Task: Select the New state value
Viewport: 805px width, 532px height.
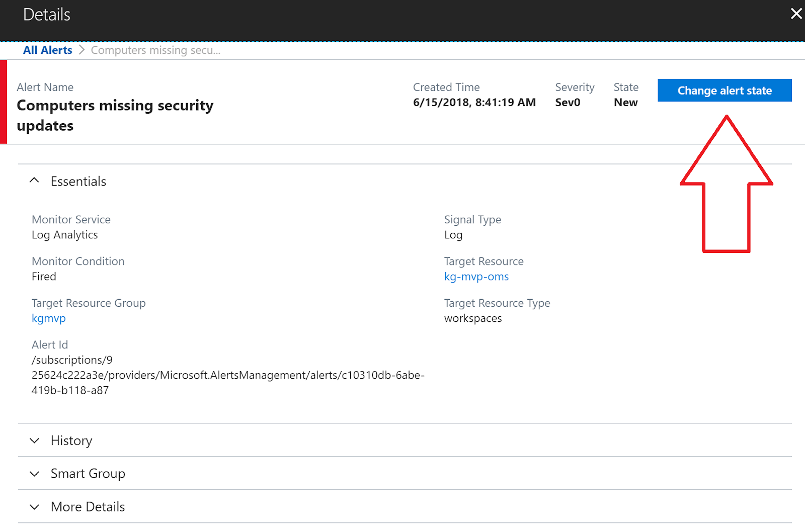Action: point(625,102)
